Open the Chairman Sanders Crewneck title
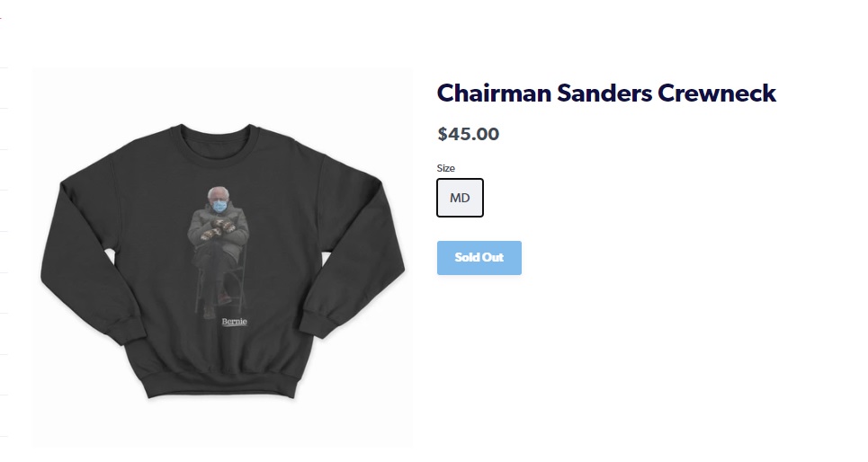The image size is (868, 462). (x=606, y=93)
